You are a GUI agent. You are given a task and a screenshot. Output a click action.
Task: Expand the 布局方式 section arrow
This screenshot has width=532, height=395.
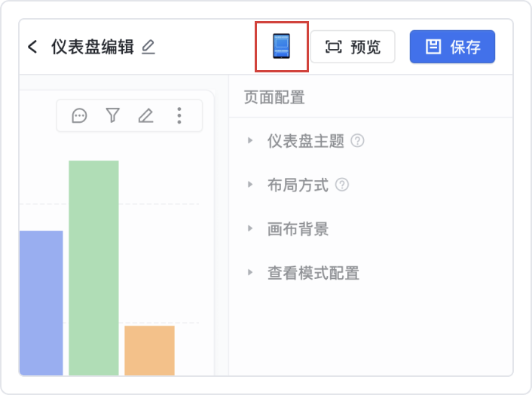click(x=250, y=185)
